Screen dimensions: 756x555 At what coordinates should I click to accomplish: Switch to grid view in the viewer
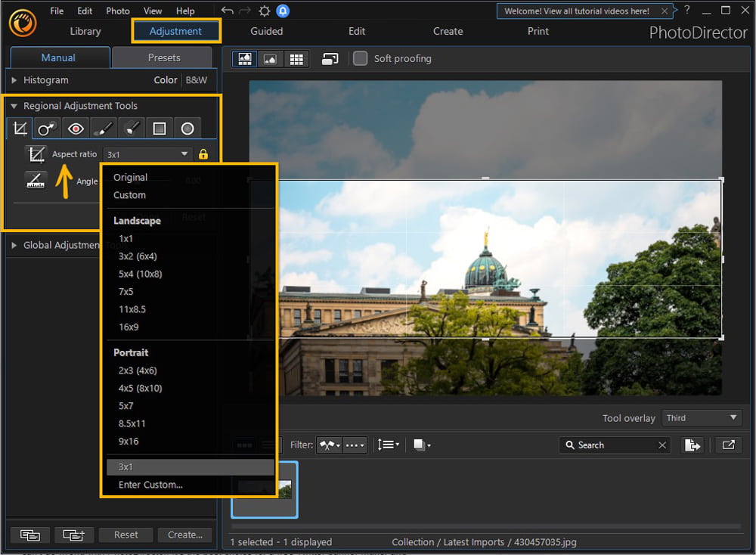[x=296, y=58]
